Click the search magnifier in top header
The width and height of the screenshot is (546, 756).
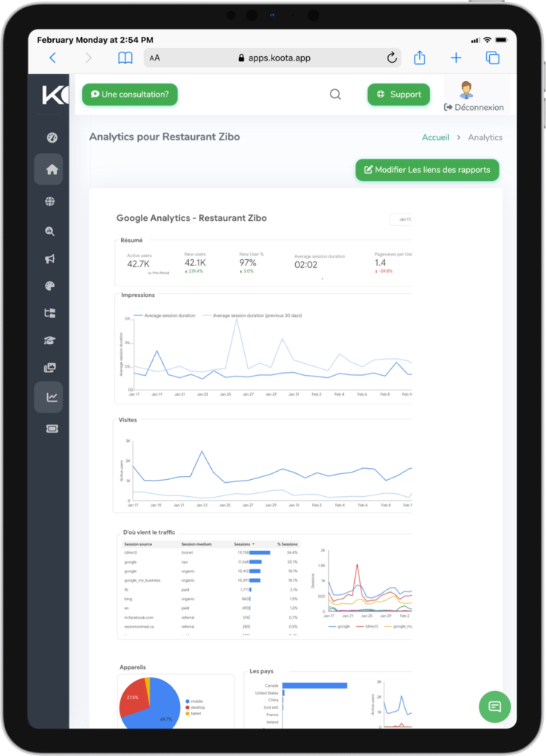(335, 94)
